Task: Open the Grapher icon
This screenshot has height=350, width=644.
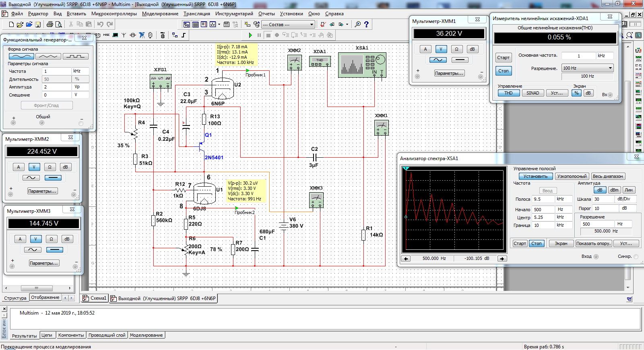Action: pos(213,25)
